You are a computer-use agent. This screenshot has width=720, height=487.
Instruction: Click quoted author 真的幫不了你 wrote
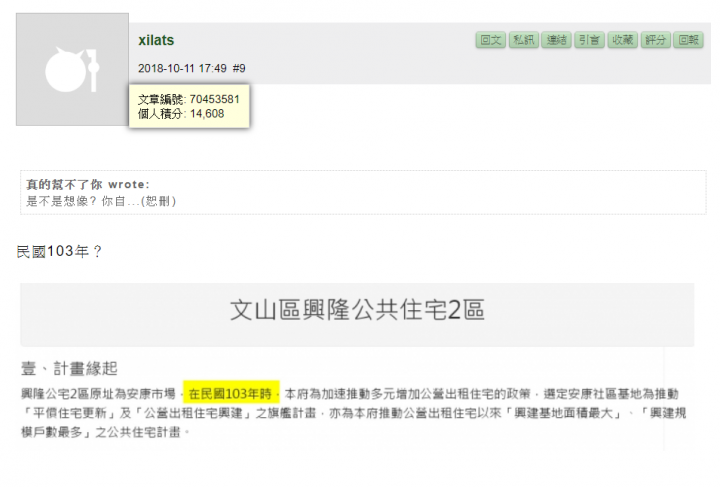(x=88, y=185)
